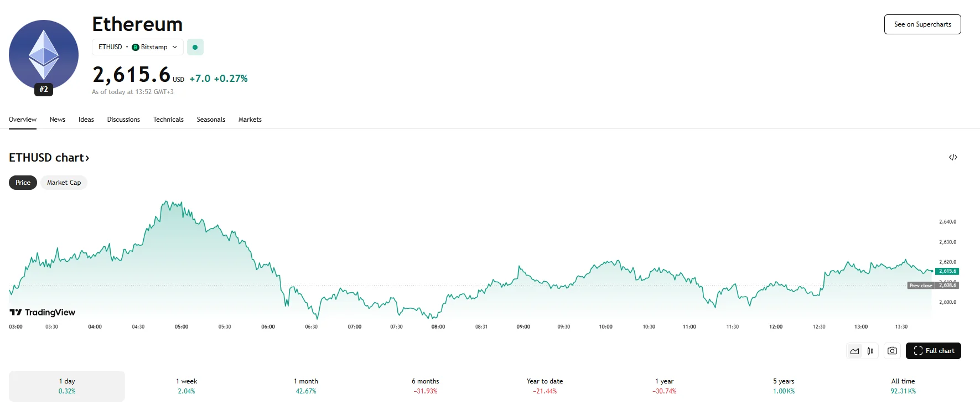Click the embed code icon
This screenshot has width=980, height=420.
[953, 158]
